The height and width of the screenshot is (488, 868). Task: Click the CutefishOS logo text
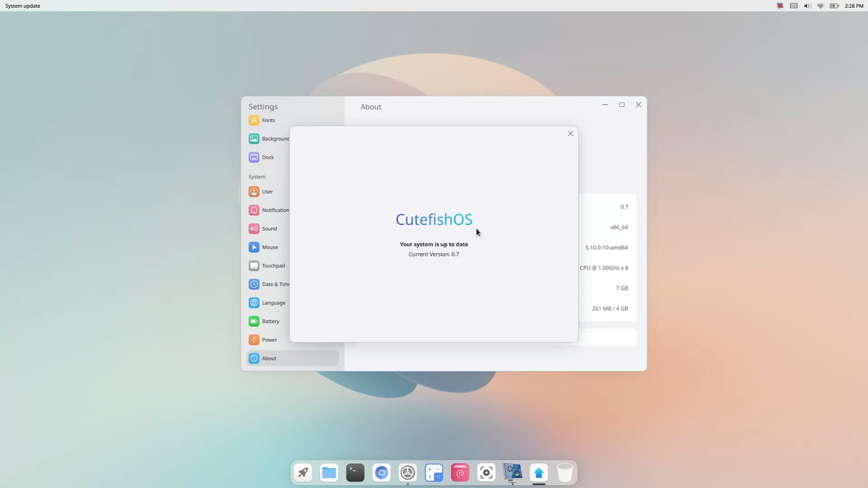point(434,220)
